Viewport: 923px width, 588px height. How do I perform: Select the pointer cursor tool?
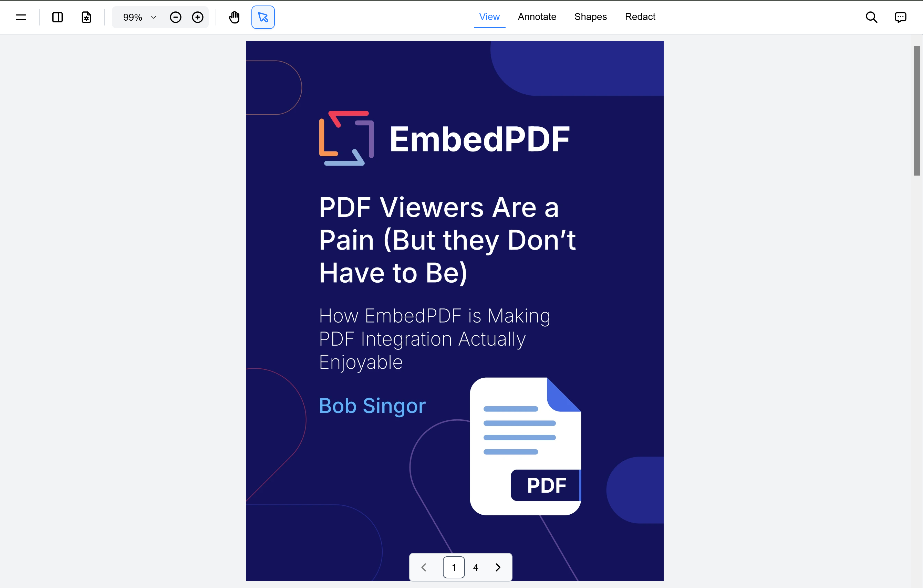coord(263,17)
